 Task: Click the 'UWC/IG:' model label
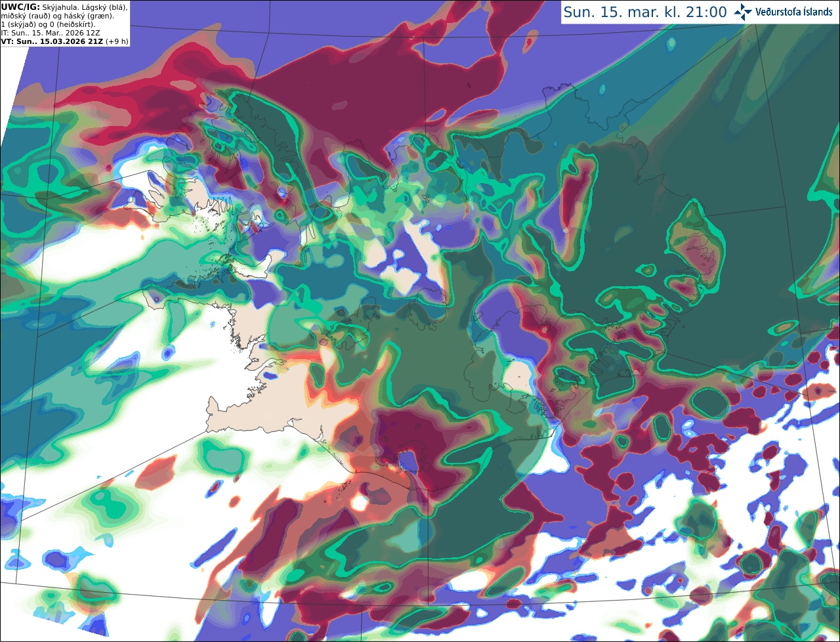[x=20, y=7]
